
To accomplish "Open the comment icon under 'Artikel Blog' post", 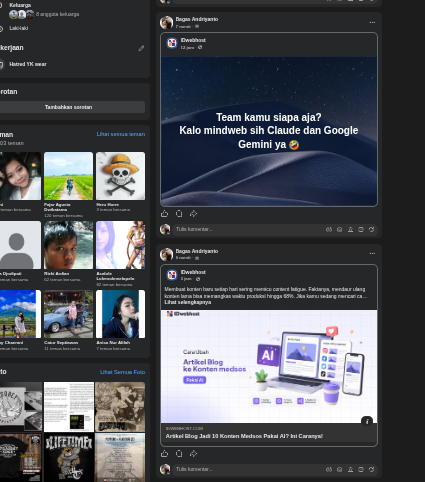I will 179,454.
